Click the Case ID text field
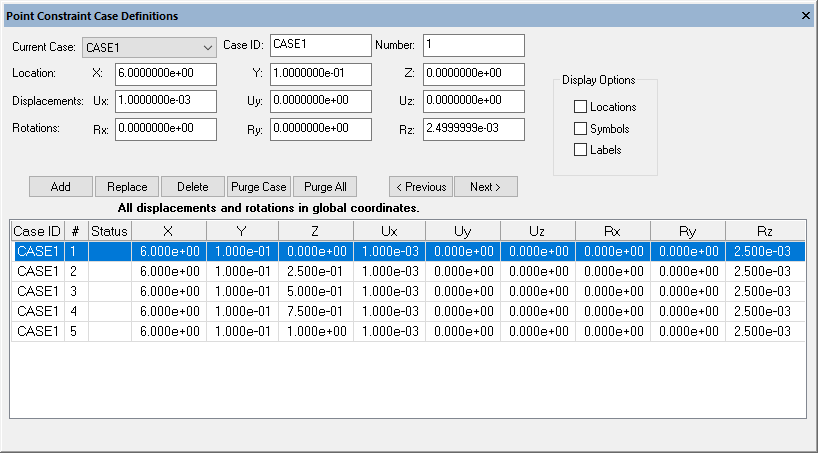This screenshot has height=453, width=820. [x=320, y=45]
